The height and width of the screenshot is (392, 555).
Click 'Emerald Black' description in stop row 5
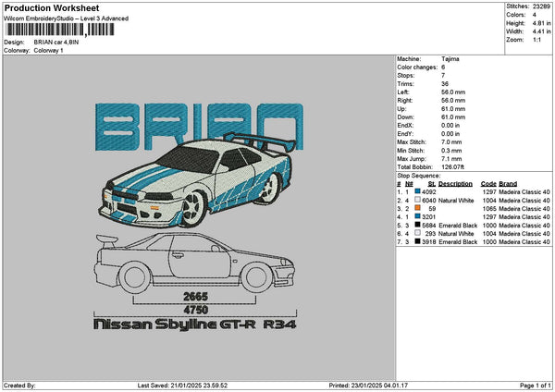458,226
